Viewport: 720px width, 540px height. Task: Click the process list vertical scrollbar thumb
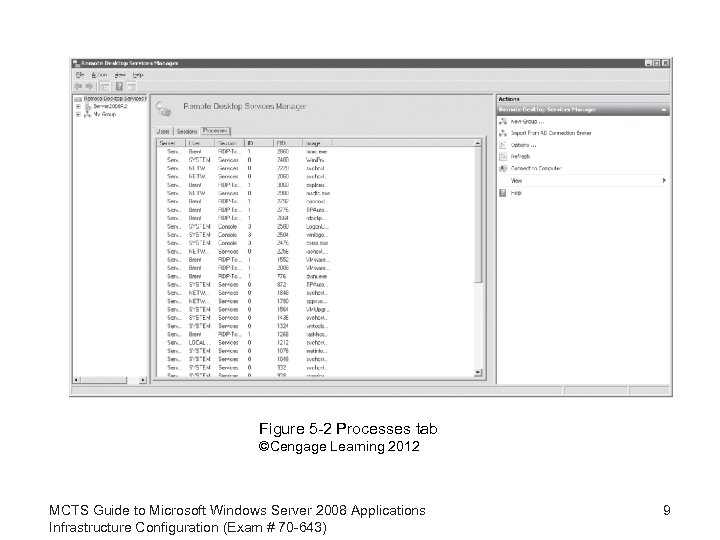(x=478, y=215)
